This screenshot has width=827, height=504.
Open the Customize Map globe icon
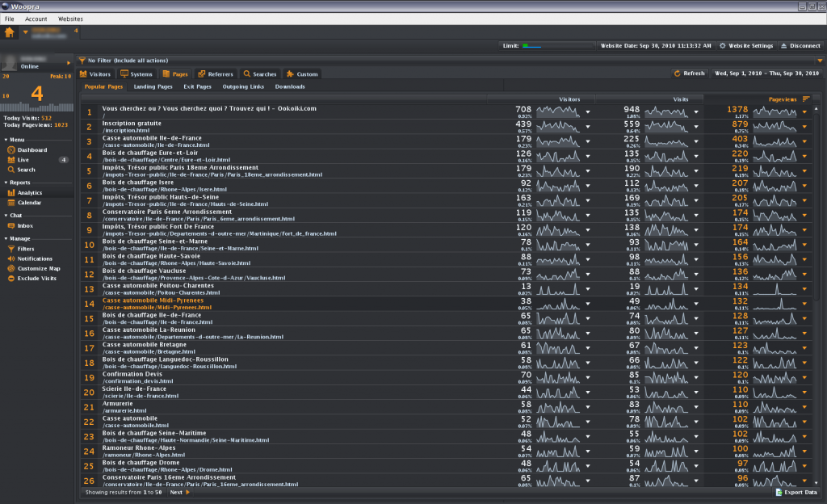[x=11, y=268]
